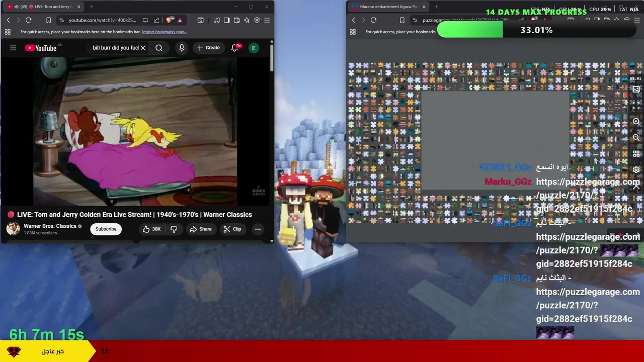Image resolution: width=644 pixels, height=362 pixels.
Task: Go back in the puzzle browser window
Action: [353, 20]
